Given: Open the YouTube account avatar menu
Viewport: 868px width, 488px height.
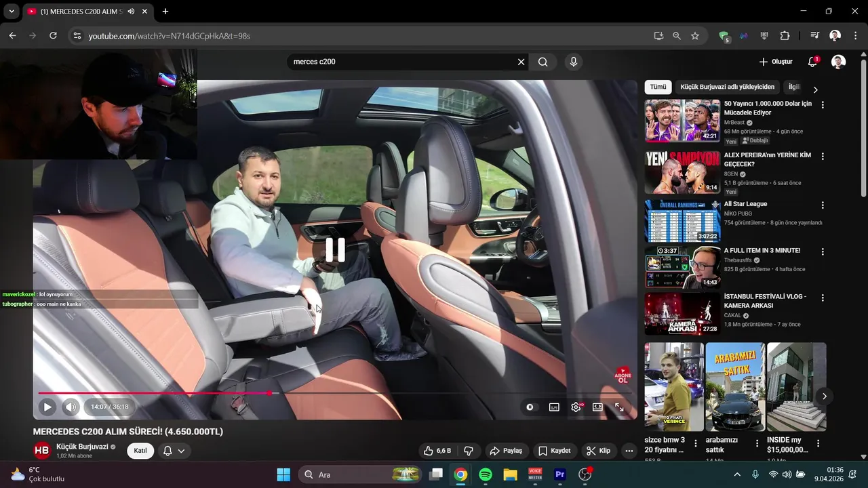Looking at the screenshot, I should pos(839,62).
